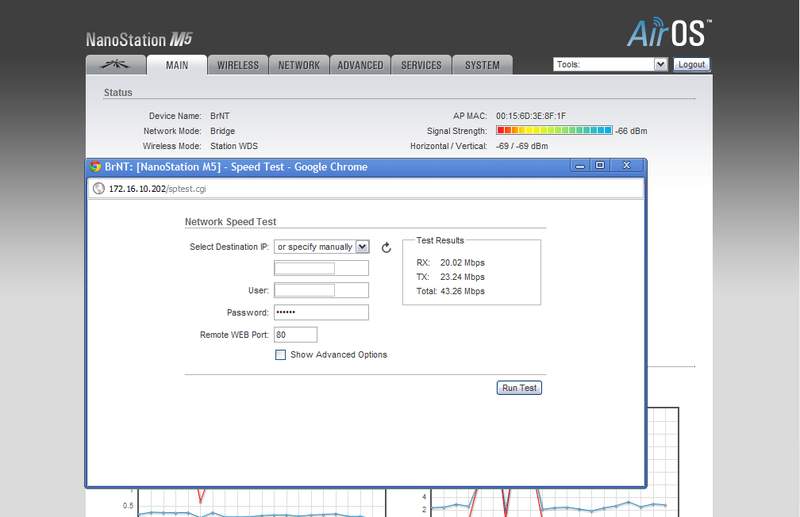
Task: Click the User input field
Action: (321, 290)
